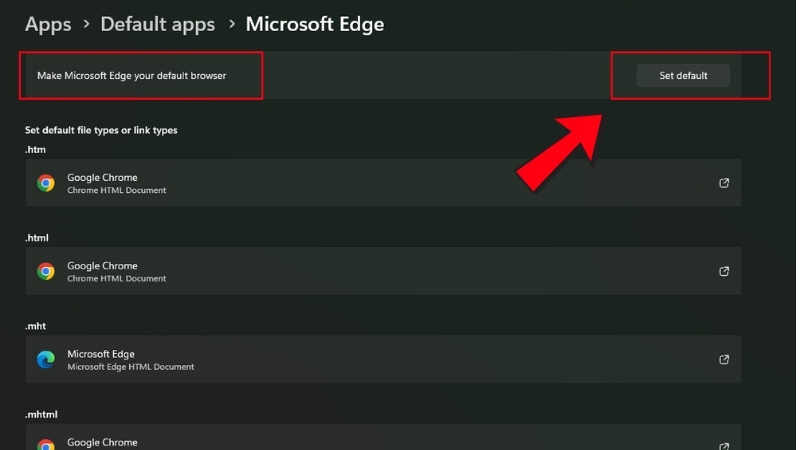This screenshot has width=800, height=450.
Task: Select Microsoft Edge label under .mht
Action: [100, 354]
